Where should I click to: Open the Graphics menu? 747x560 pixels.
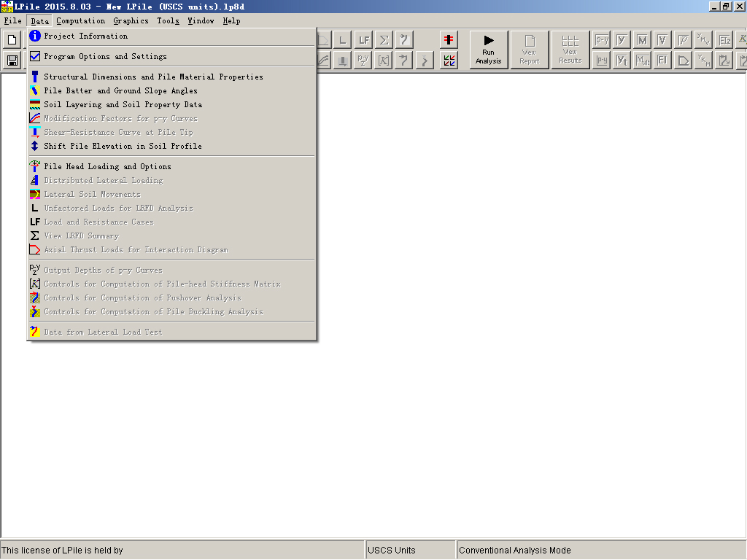point(131,21)
